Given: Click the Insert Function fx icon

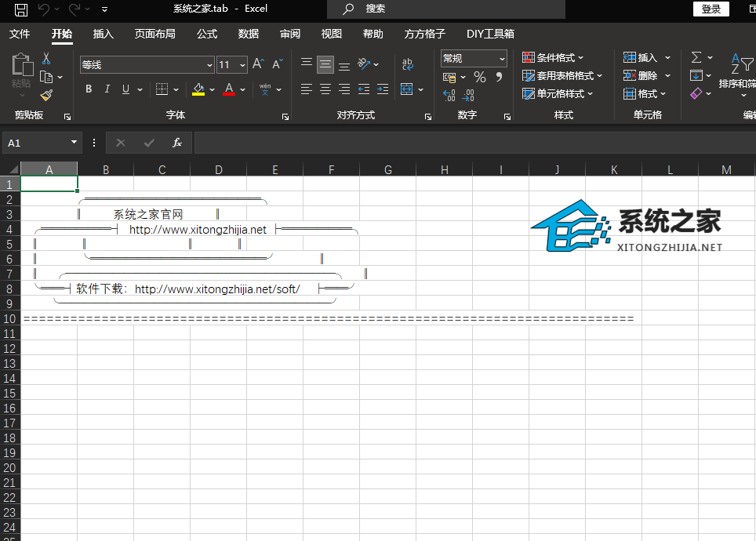Looking at the screenshot, I should [x=177, y=143].
